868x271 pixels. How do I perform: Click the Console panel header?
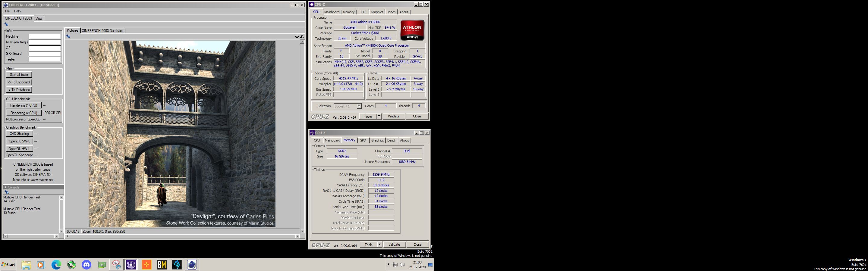click(x=33, y=187)
